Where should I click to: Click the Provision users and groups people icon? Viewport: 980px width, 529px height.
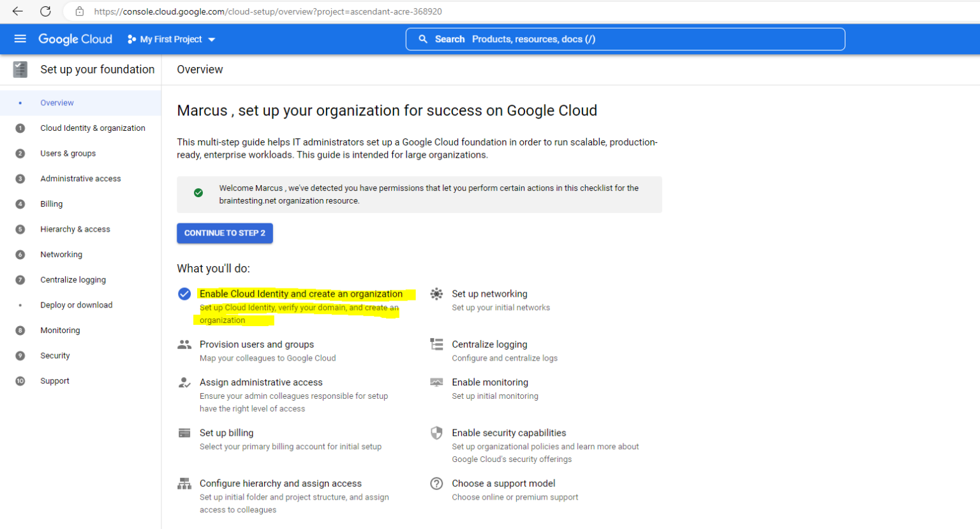tap(184, 345)
